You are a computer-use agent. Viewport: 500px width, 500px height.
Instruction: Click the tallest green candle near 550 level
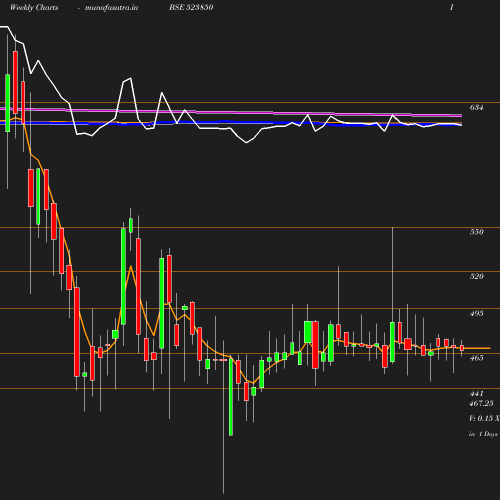click(123, 276)
